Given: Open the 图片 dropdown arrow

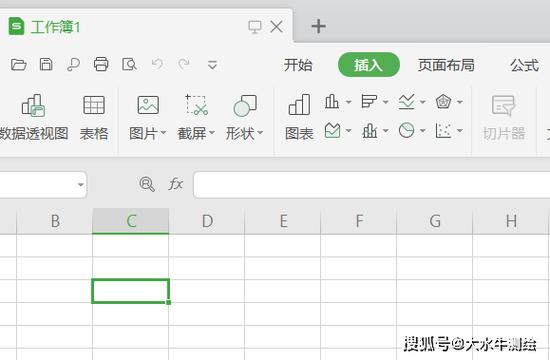Looking at the screenshot, I should point(163,133).
